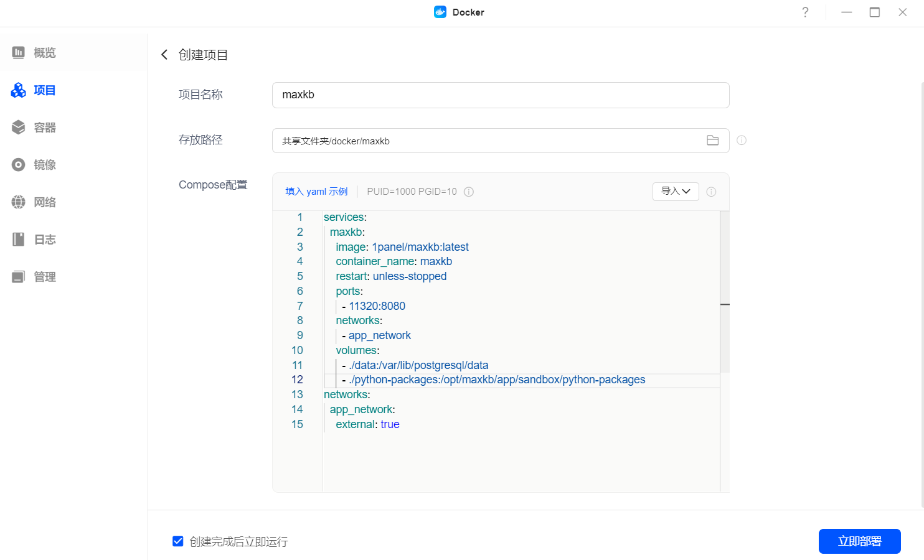Select the 项目 tab in sidebar
The image size is (924, 560).
coord(44,90)
